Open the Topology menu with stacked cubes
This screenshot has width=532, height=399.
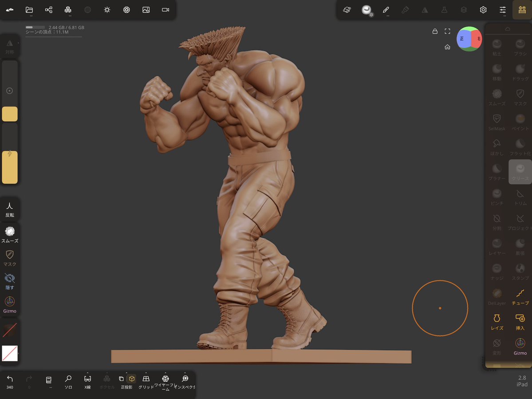click(68, 10)
